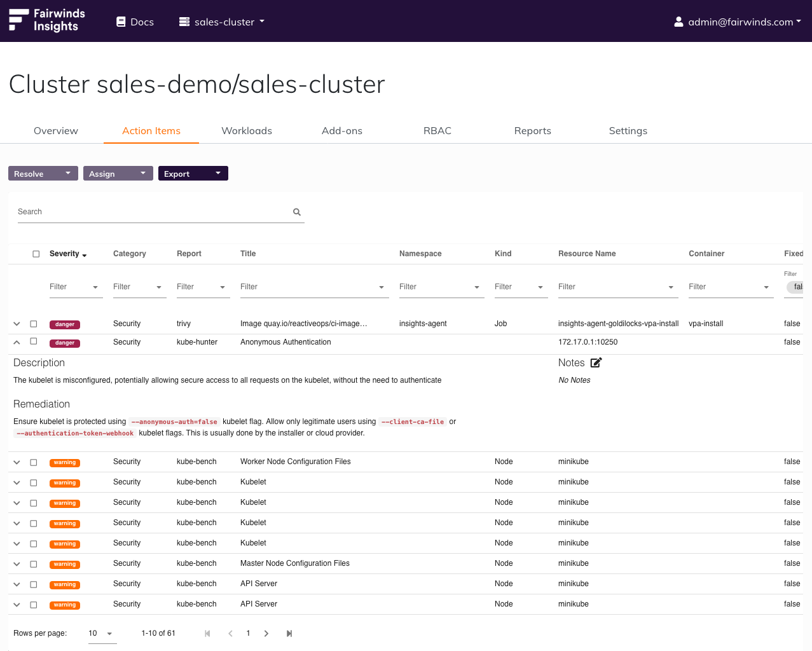Open the Kind filter dropdown

(x=521, y=287)
